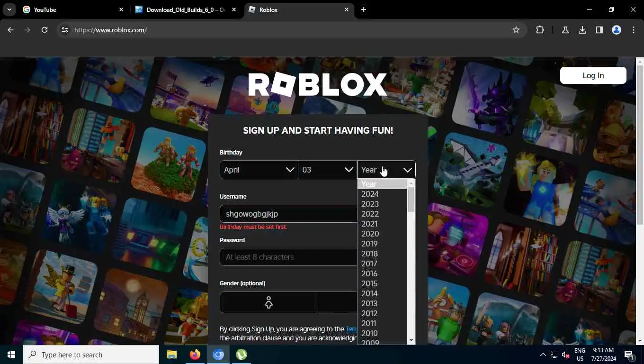Open the birthday month dropdown
This screenshot has width=644, height=364.
259,170
